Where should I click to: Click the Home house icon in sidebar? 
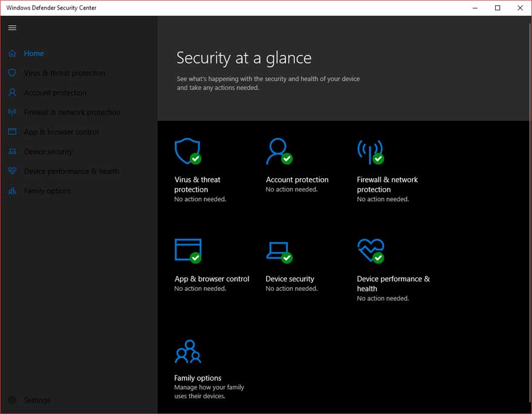pyautogui.click(x=12, y=53)
